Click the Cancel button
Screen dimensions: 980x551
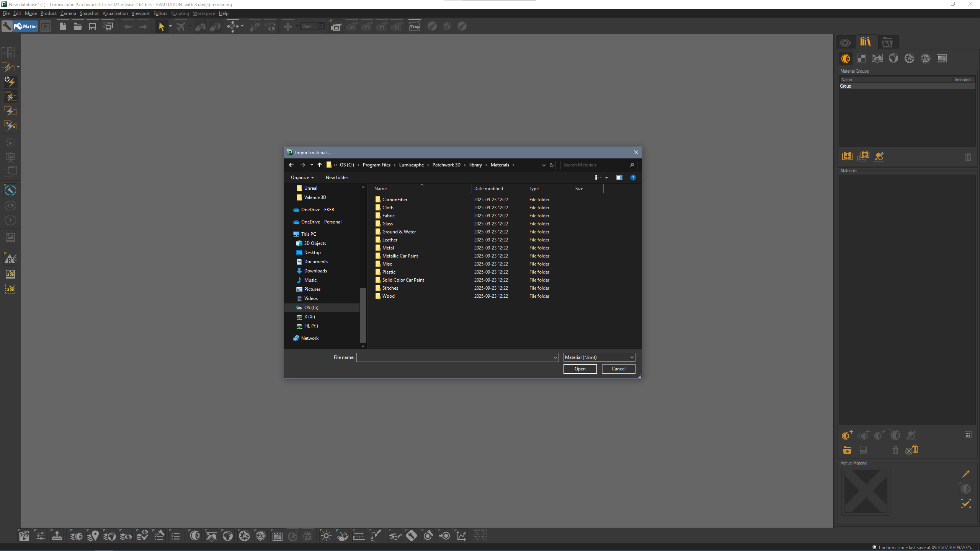pyautogui.click(x=618, y=369)
